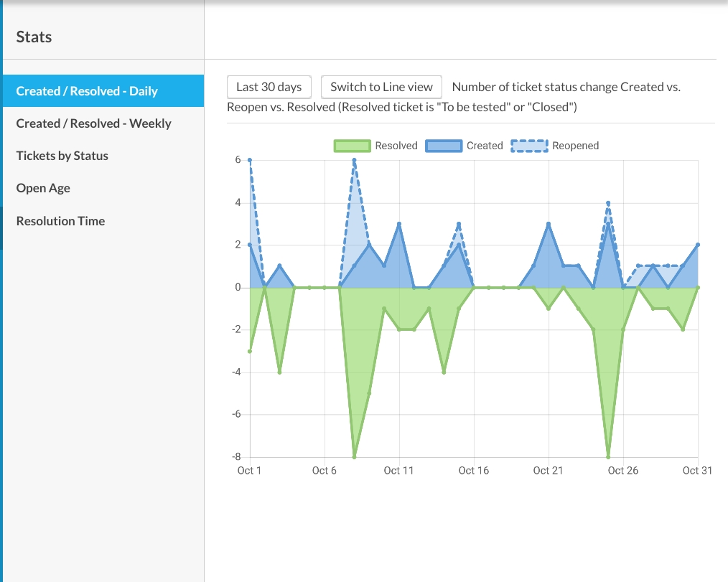Click the Created data point at Oct 31
This screenshot has width=728, height=582.
(698, 245)
